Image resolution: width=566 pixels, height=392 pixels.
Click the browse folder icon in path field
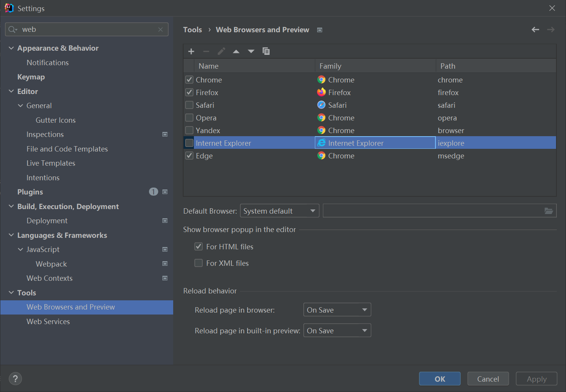549,211
